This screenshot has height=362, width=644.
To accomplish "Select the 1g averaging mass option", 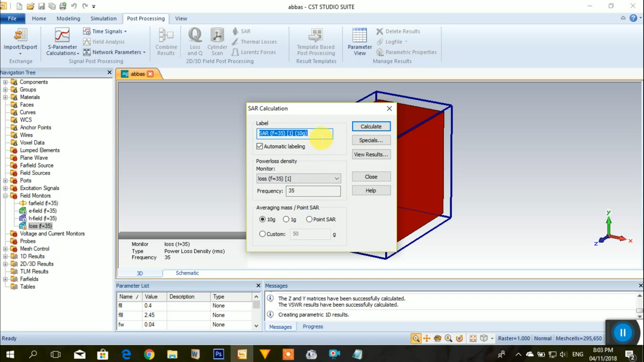I will pos(286,219).
